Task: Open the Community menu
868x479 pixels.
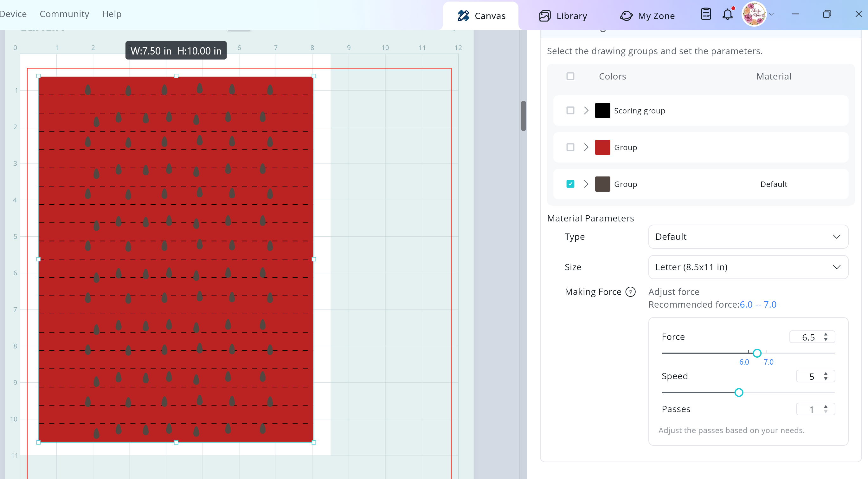Action: point(64,14)
